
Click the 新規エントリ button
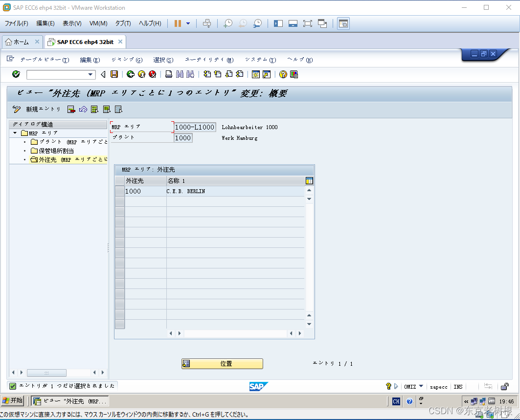(43, 109)
